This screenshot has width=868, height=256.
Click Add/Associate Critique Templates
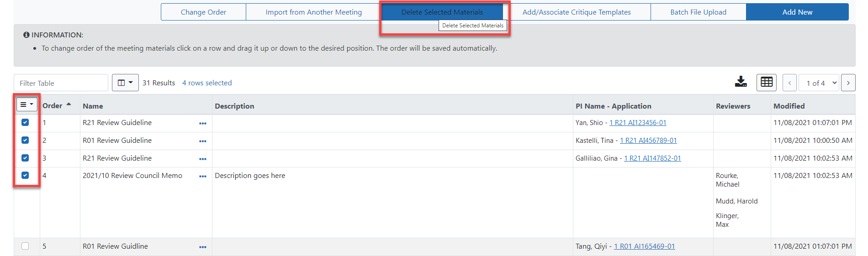pyautogui.click(x=577, y=12)
